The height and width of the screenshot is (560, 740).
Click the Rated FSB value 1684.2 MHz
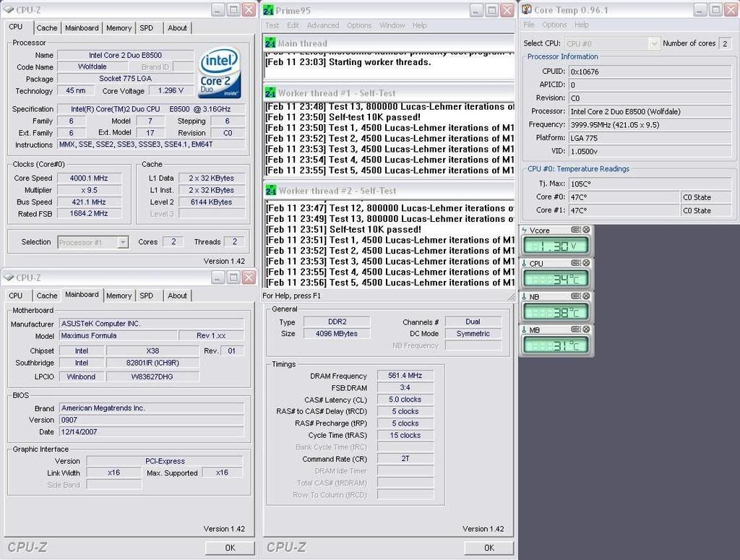(89, 214)
